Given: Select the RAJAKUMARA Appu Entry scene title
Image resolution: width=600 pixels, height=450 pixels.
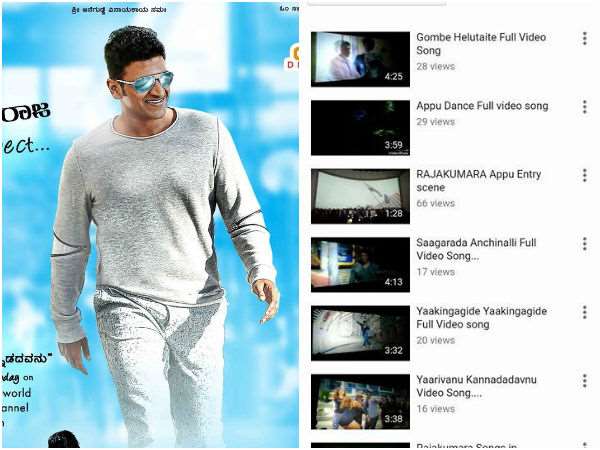Looking at the screenshot, I should [x=478, y=181].
